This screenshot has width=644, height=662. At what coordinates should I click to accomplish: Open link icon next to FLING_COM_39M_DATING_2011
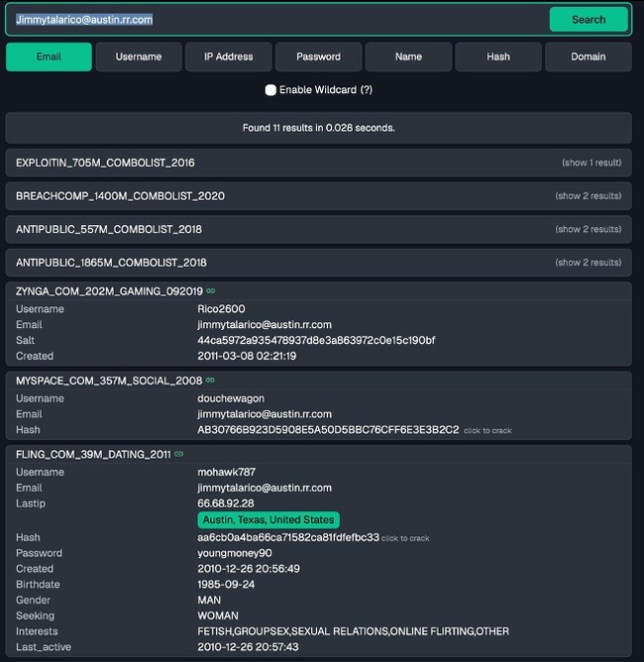tap(179, 454)
